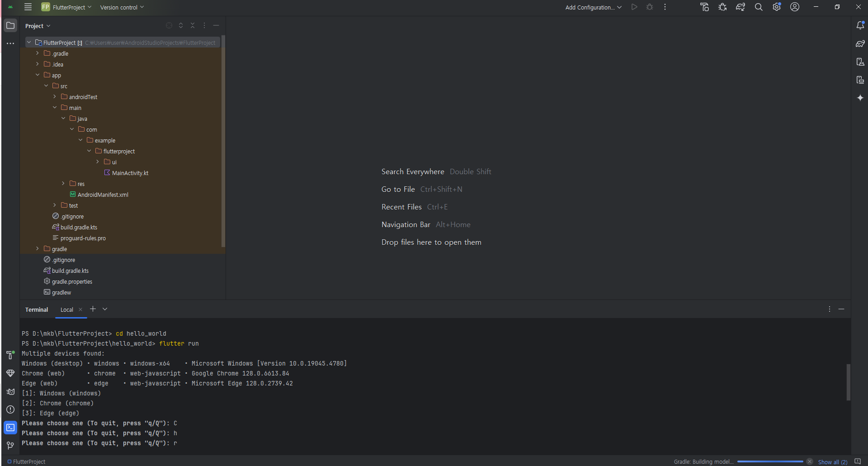
Task: Hide the Terminal panel
Action: [841, 309]
